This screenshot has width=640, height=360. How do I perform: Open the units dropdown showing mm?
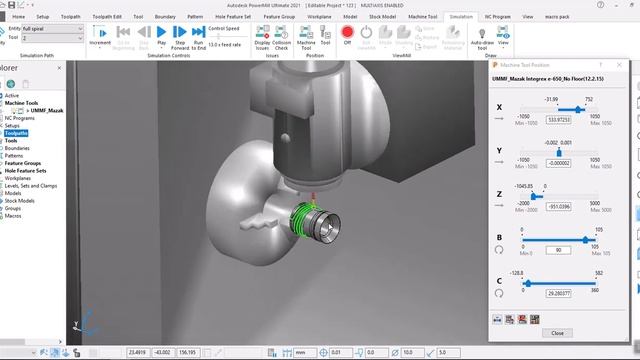305,353
